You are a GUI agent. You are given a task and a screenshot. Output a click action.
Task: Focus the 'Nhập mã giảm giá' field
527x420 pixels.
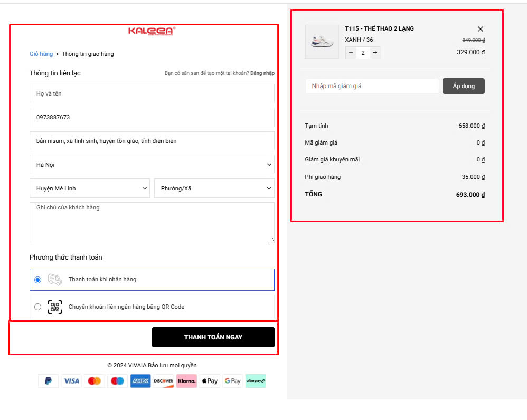pyautogui.click(x=372, y=86)
